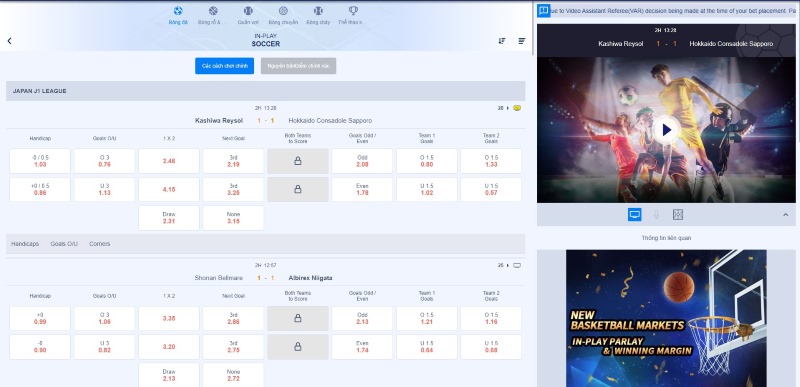Open the New Basketball Markets banner
The height and width of the screenshot is (387, 800).
[666, 318]
